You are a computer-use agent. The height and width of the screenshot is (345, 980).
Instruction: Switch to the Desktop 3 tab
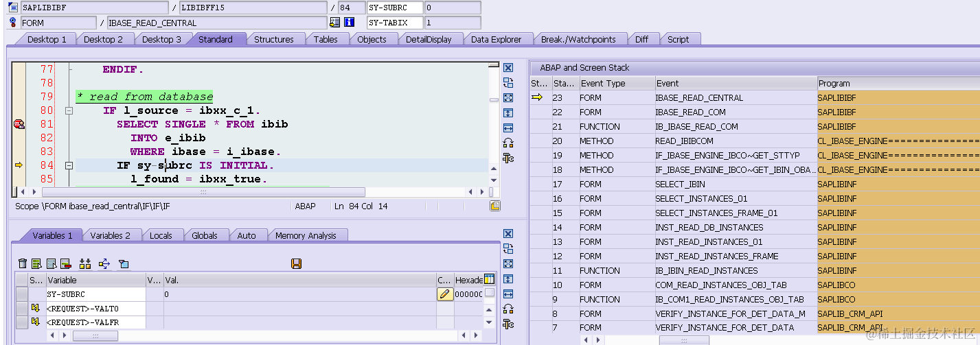[161, 39]
